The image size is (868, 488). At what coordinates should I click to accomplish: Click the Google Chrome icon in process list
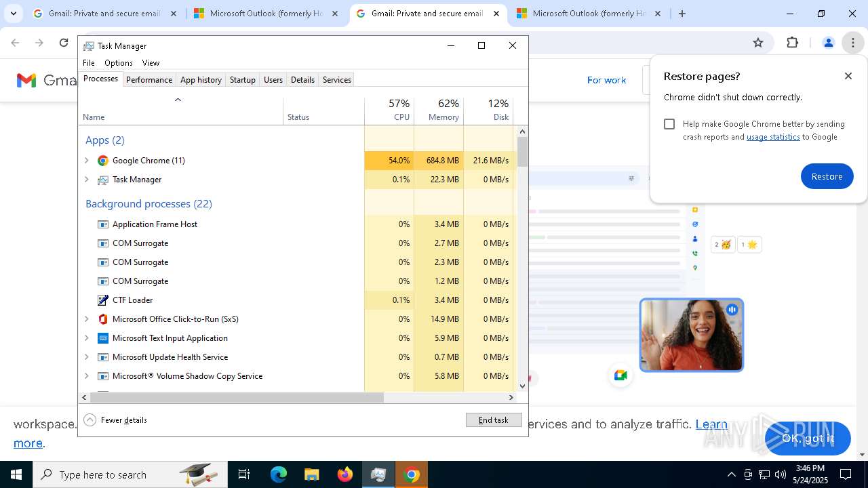(x=103, y=161)
